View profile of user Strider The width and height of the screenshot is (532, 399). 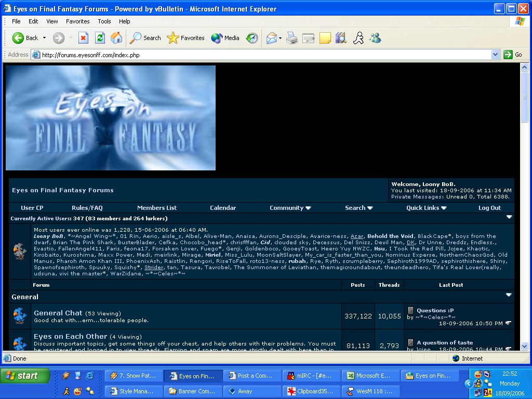pos(154,268)
